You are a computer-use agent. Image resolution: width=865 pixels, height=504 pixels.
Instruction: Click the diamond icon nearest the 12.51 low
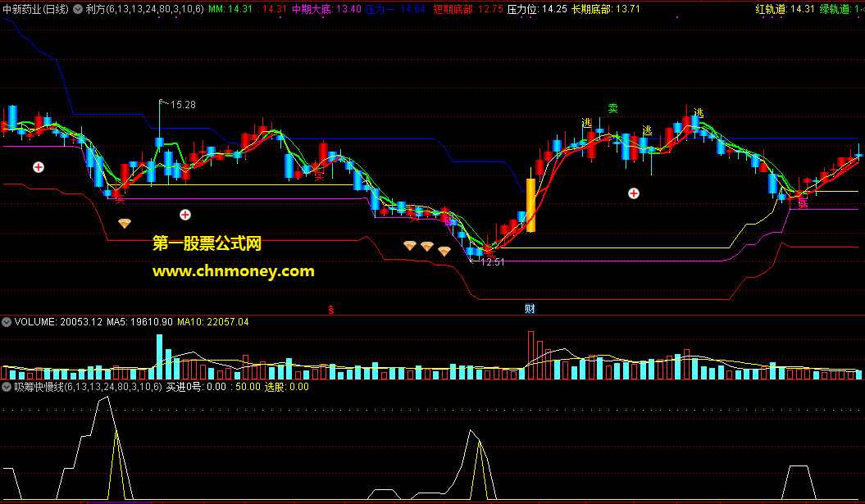pos(444,251)
